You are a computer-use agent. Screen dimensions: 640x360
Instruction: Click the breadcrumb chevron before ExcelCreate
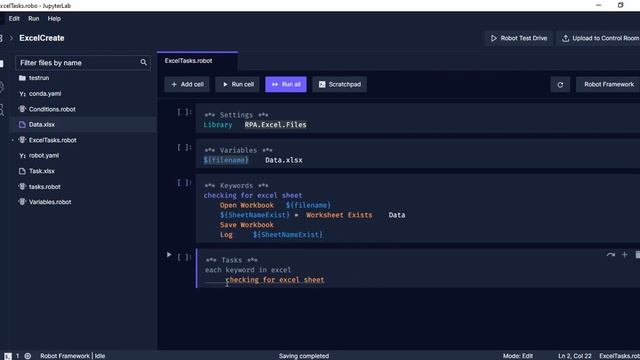pyautogui.click(x=11, y=38)
